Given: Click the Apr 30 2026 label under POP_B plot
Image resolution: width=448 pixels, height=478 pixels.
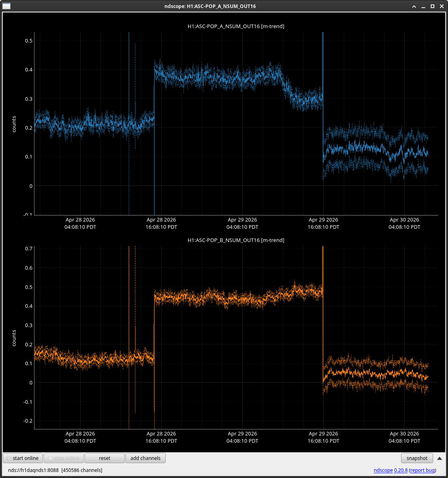Looking at the screenshot, I should [404, 434].
